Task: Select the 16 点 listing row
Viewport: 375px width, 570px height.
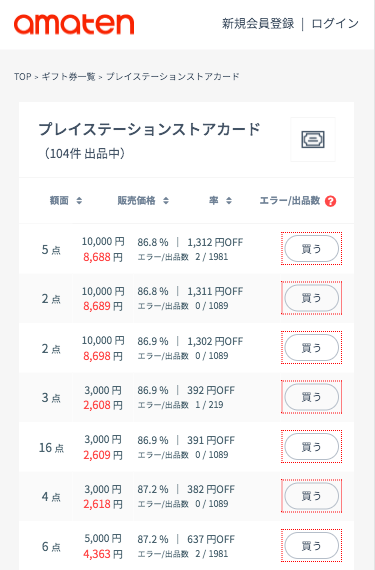Action: (x=186, y=447)
